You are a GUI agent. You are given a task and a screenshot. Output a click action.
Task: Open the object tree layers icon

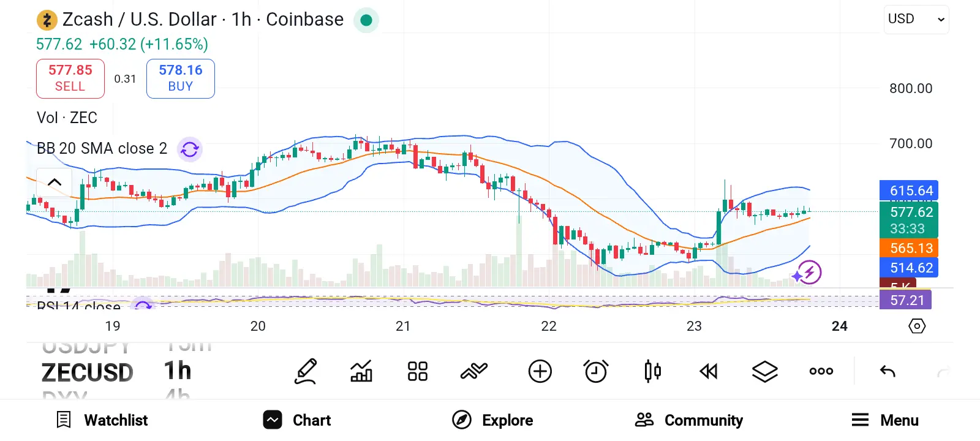(764, 371)
